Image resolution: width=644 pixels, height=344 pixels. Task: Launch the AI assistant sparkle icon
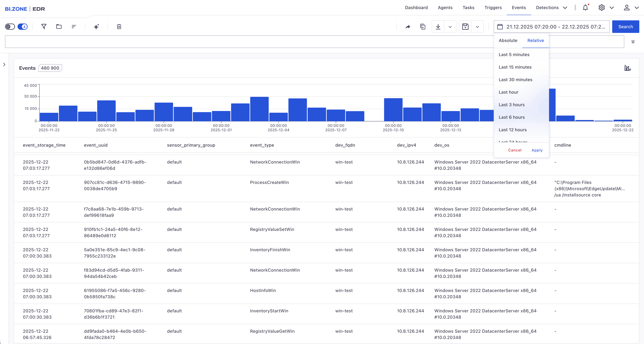[96, 27]
